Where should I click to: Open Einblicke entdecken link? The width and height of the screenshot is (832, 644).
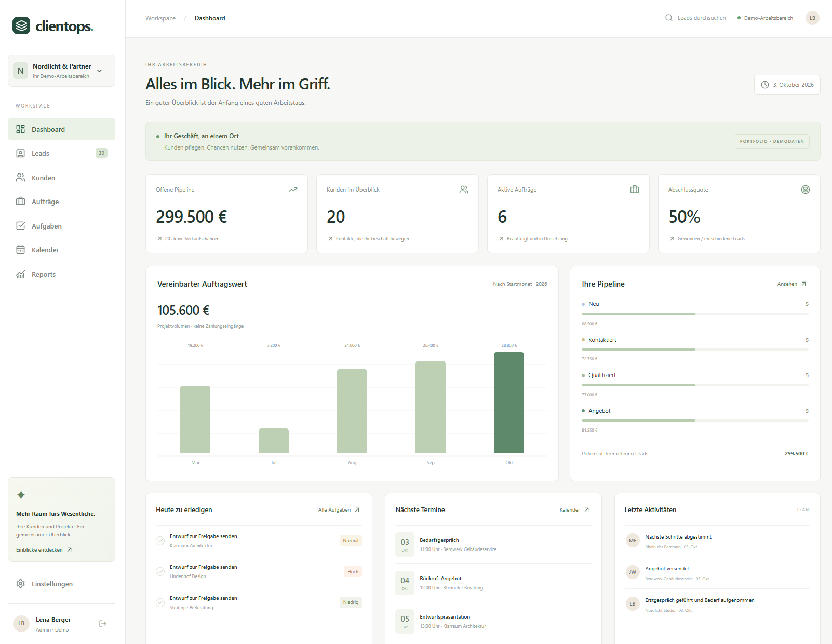coord(44,550)
